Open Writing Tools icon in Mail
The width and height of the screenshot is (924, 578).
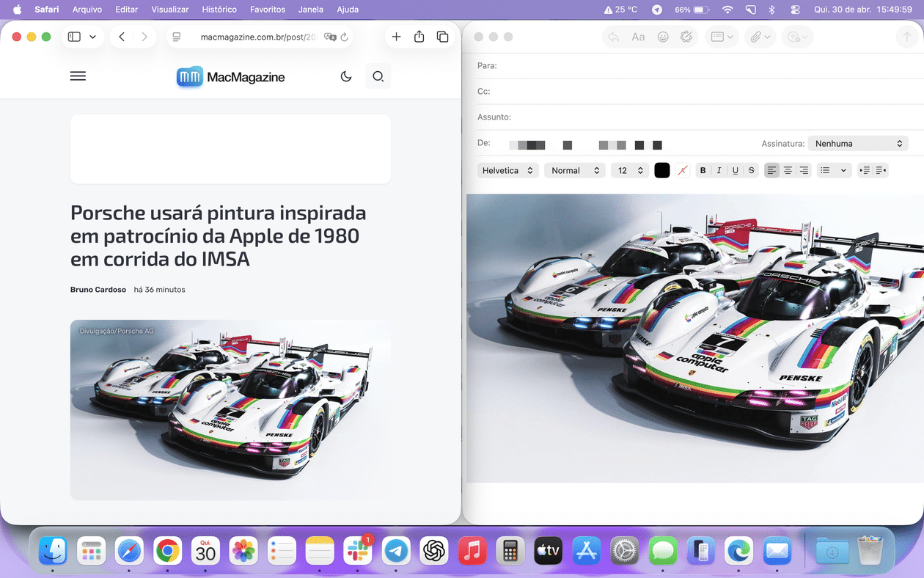tap(686, 37)
